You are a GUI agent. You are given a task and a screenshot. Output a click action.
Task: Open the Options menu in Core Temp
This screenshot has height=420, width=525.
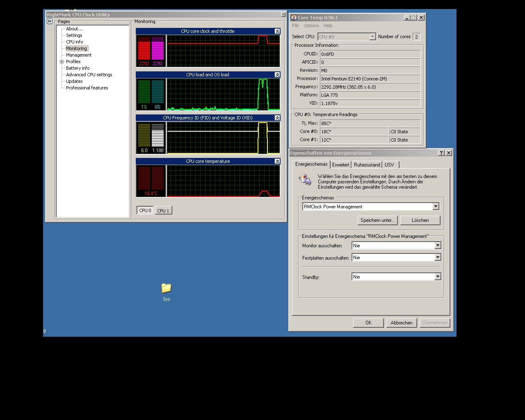coord(311,25)
